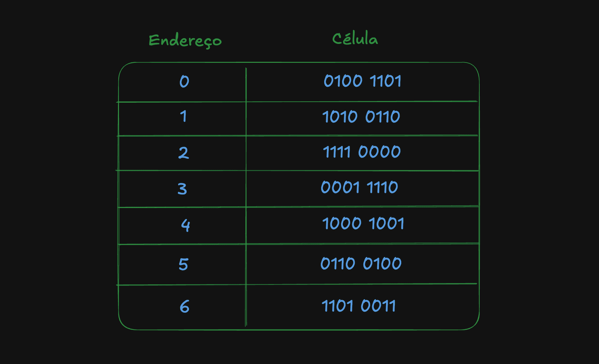Select address 1 in the table
The width and height of the screenshot is (599, 364).
(183, 116)
